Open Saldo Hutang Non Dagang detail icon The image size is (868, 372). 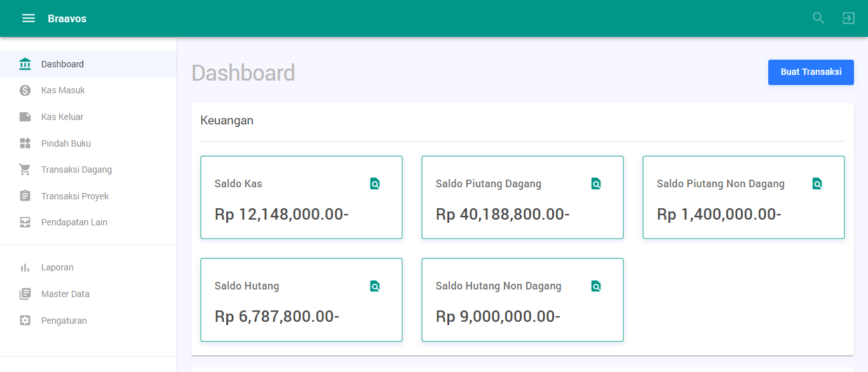point(596,286)
